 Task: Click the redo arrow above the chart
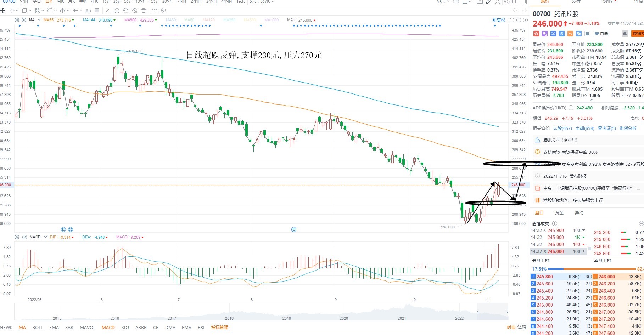[525, 11]
